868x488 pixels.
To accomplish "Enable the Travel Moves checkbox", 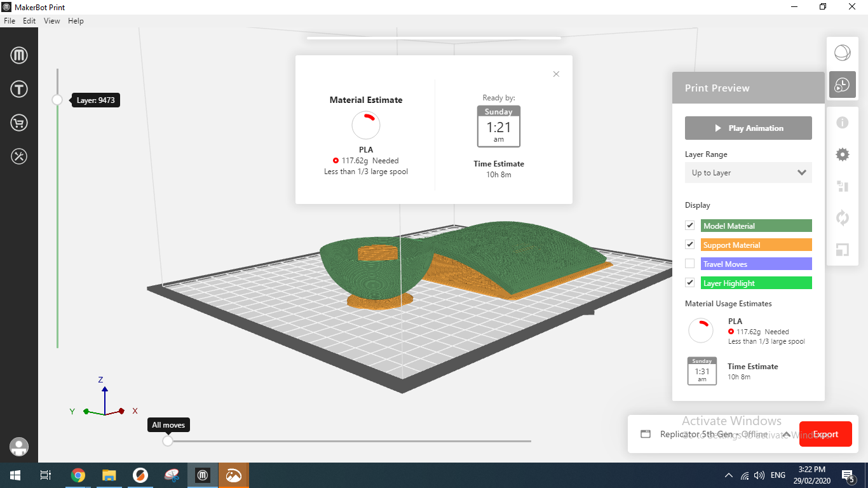I will click(690, 264).
